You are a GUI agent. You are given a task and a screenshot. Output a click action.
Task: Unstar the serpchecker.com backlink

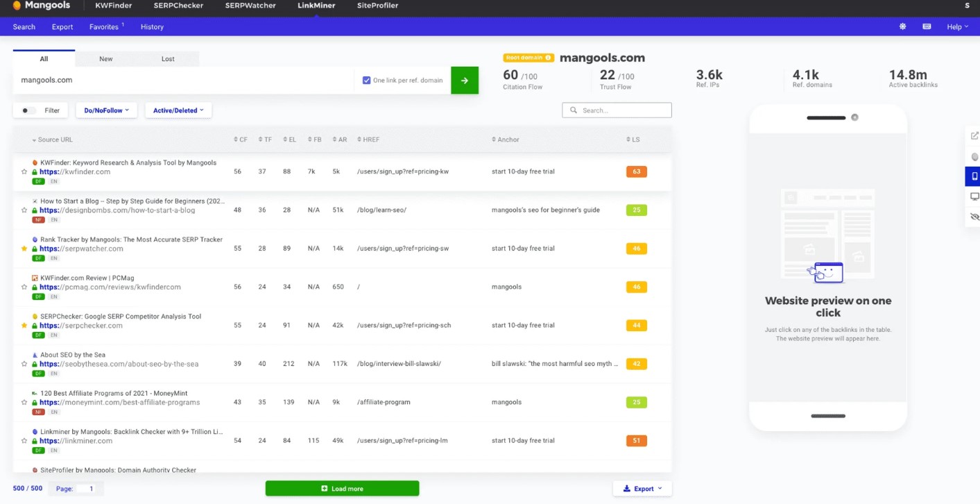click(x=24, y=326)
